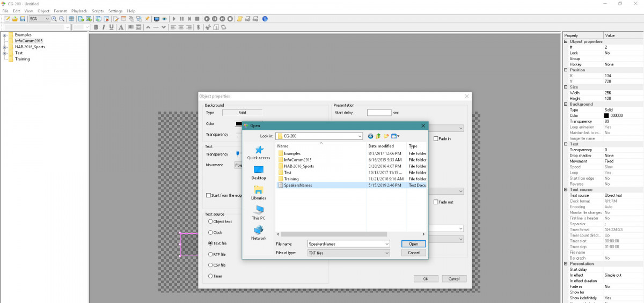Screen dimensions: 644x303
Task: Toggle Underline text formatting
Action: click(111, 27)
